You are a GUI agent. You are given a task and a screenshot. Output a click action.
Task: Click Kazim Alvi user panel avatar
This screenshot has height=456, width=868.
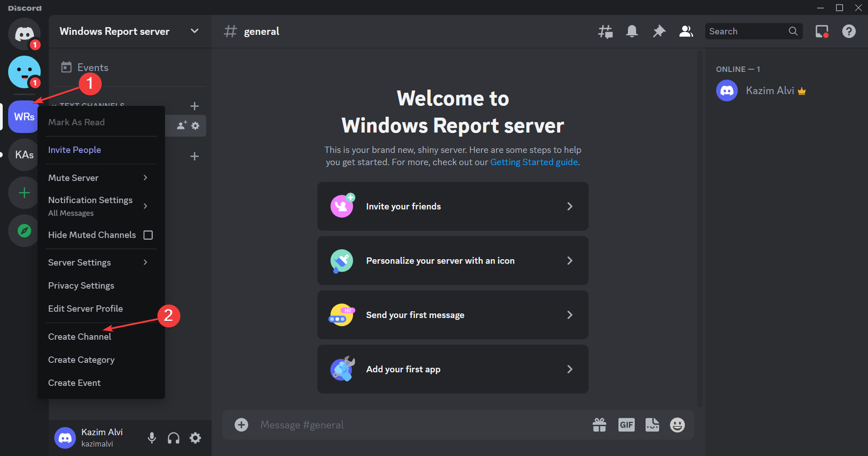(x=65, y=438)
